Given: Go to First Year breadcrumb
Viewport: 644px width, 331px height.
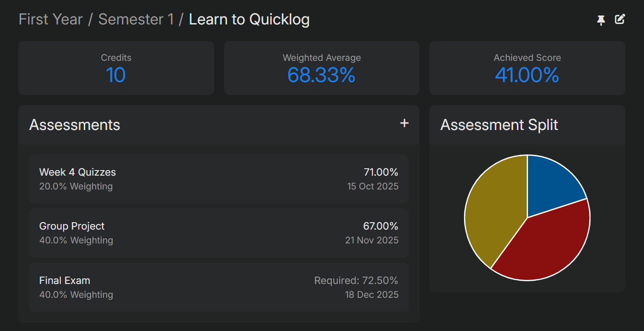Looking at the screenshot, I should tap(51, 19).
